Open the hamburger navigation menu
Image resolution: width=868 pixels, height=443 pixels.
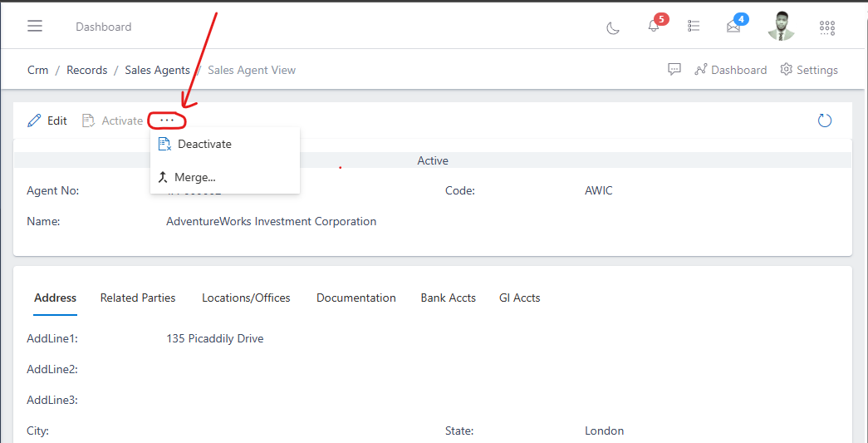pos(35,26)
